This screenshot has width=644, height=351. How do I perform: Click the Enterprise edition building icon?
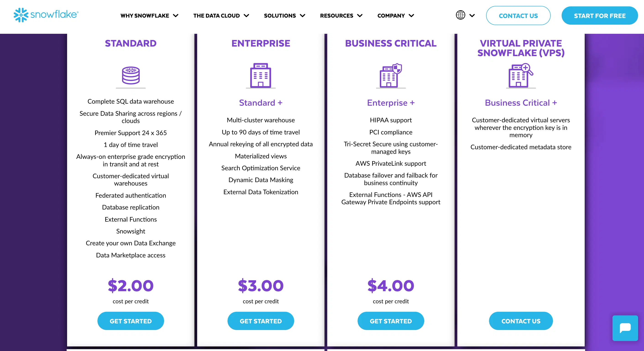261,75
